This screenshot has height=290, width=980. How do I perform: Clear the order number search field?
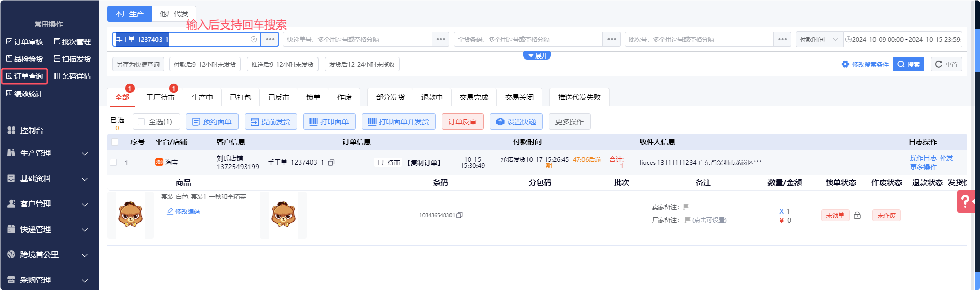pyautogui.click(x=254, y=39)
